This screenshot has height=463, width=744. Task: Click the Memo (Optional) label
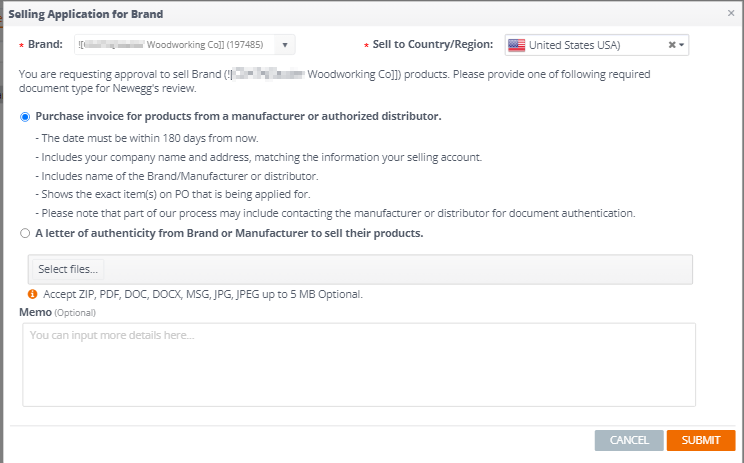[x=57, y=313]
